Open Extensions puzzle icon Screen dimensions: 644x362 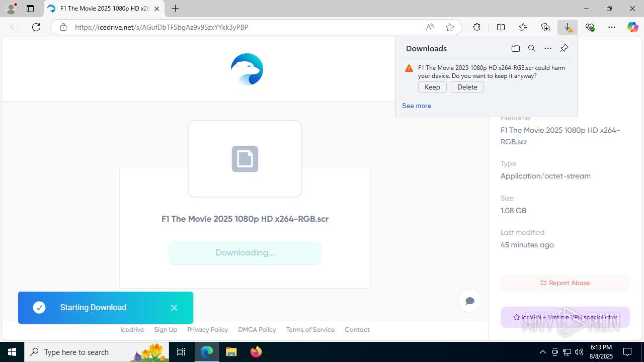[x=476, y=27]
